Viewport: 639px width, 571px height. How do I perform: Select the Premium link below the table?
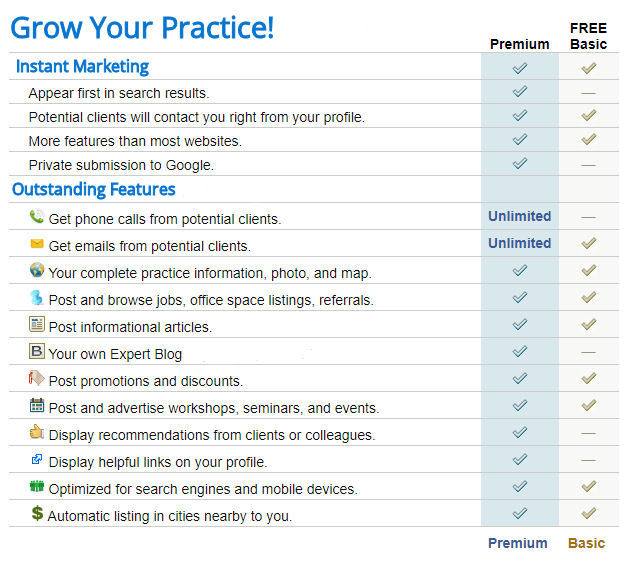coord(518,543)
